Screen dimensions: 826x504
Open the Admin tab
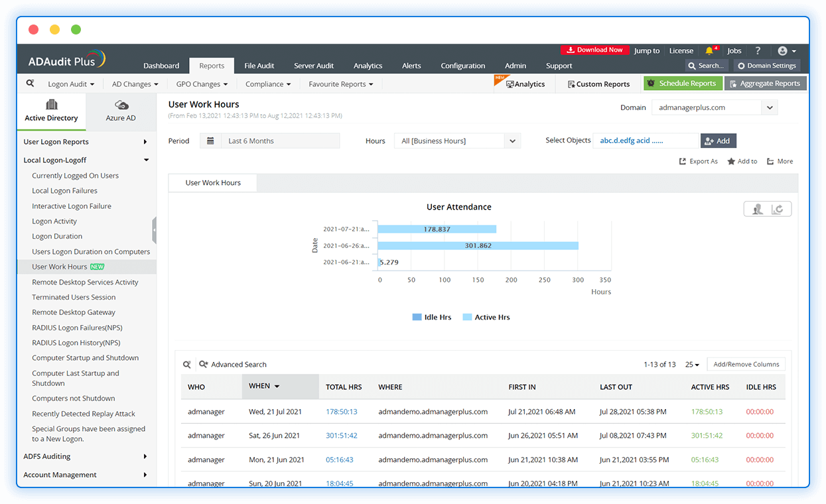(516, 66)
